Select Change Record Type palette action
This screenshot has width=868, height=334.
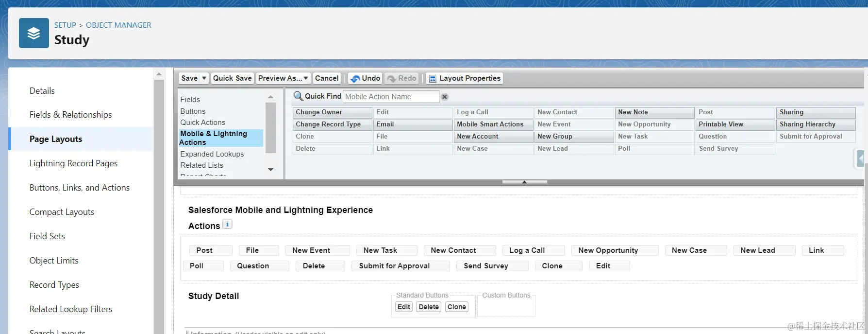pyautogui.click(x=333, y=124)
